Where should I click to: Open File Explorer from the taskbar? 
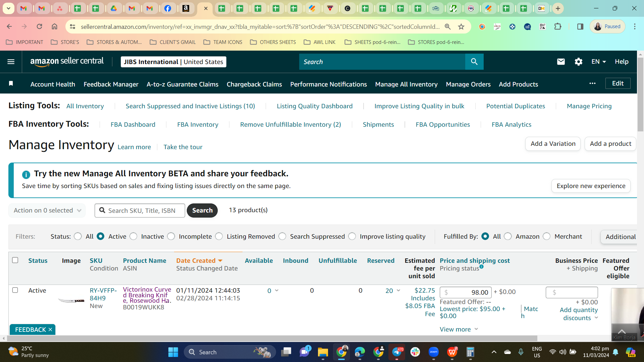pyautogui.click(x=323, y=352)
